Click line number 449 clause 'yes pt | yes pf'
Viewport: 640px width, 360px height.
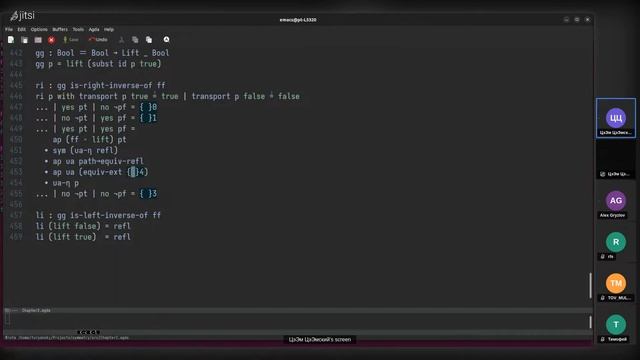click(x=85, y=129)
